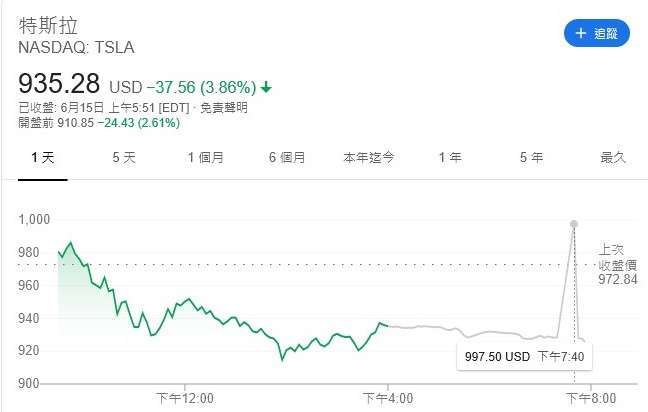Switch chart to 1 年 range
The height and width of the screenshot is (412, 648).
tap(450, 158)
